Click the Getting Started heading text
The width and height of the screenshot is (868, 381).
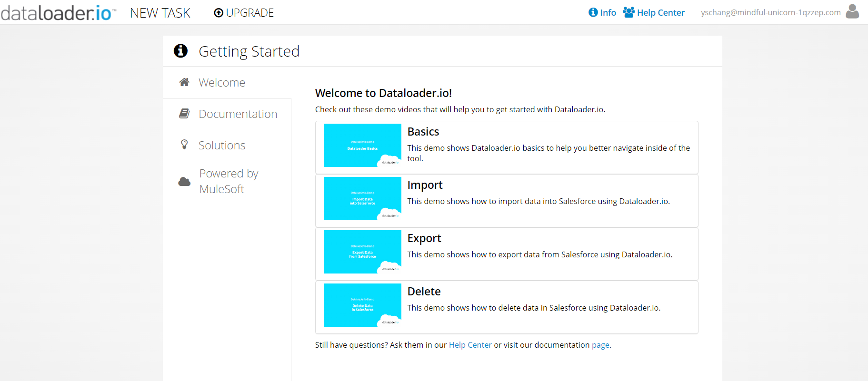[249, 51]
